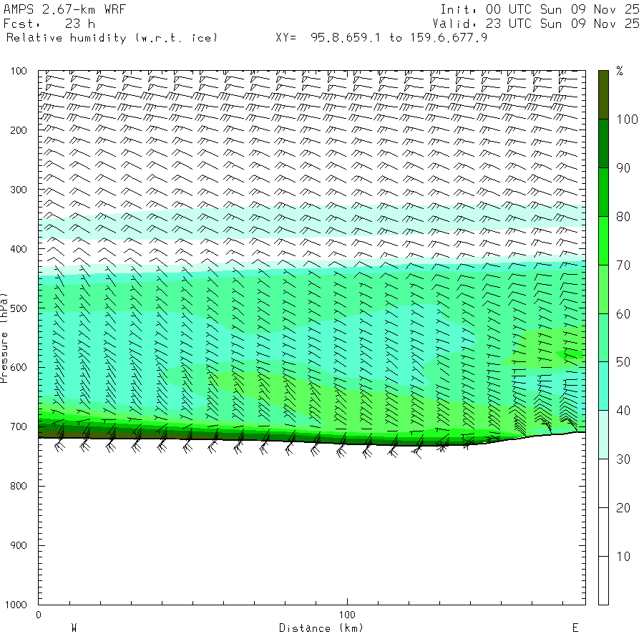The width and height of the screenshot is (644, 644).
Task: Click the pale aqua 30-40% colorbar segment
Action: (603, 434)
